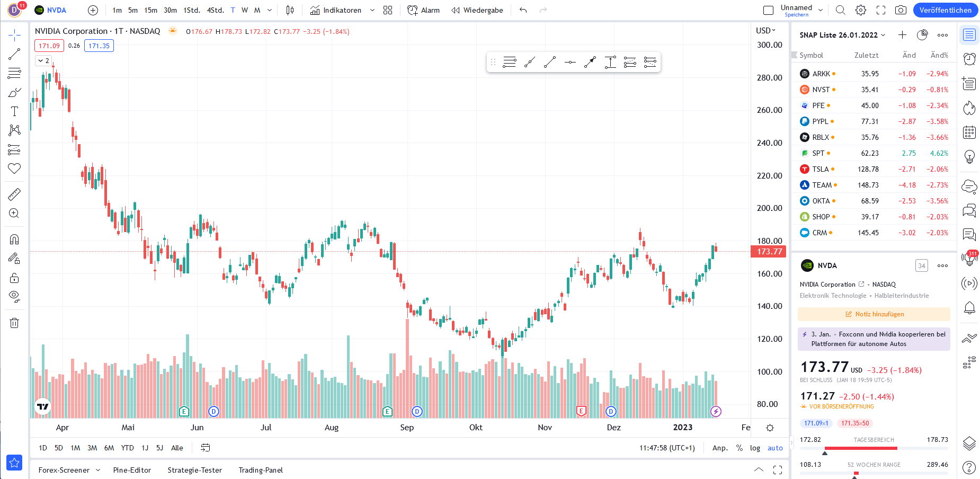Open the Fibonacci retracement tool group
This screenshot has width=980, height=479.
coord(14,73)
